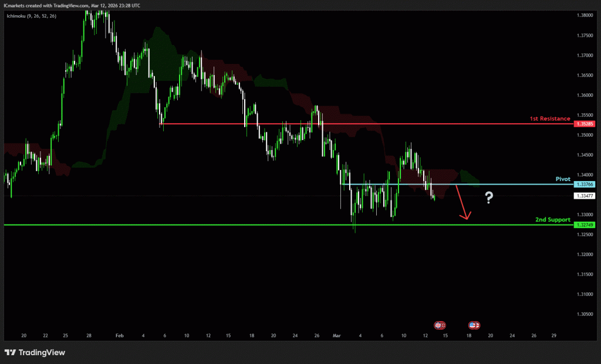Click the red 1.35285 resistance price tag
The image size is (601, 364).
pos(585,124)
